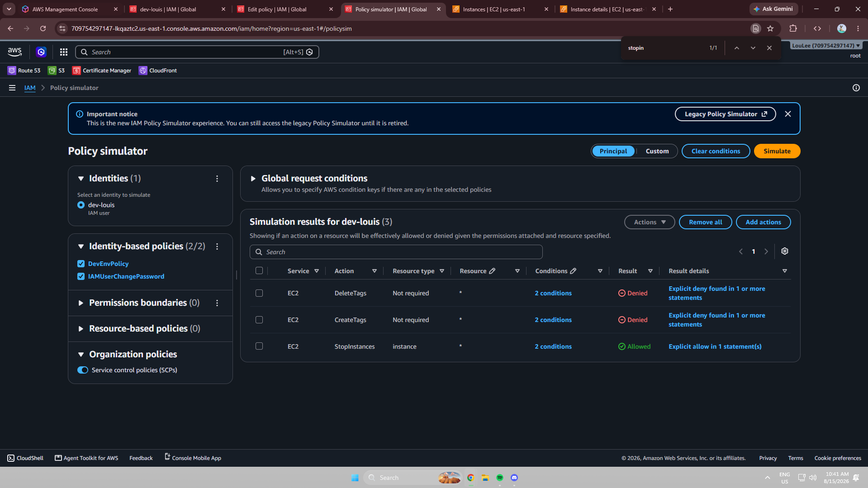Expand the Permissions boundaries section
The width and height of the screenshot is (868, 488).
pos(81,303)
